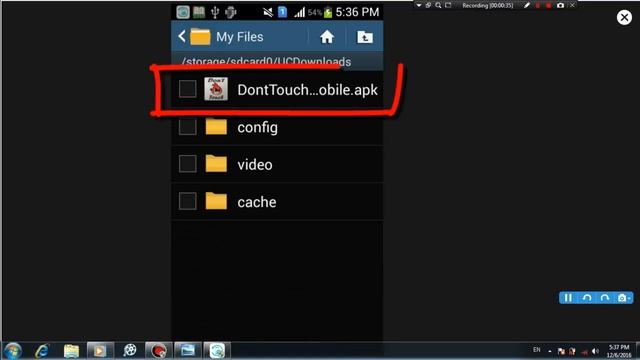
Task: Open the video folder icon
Action: coord(216,164)
